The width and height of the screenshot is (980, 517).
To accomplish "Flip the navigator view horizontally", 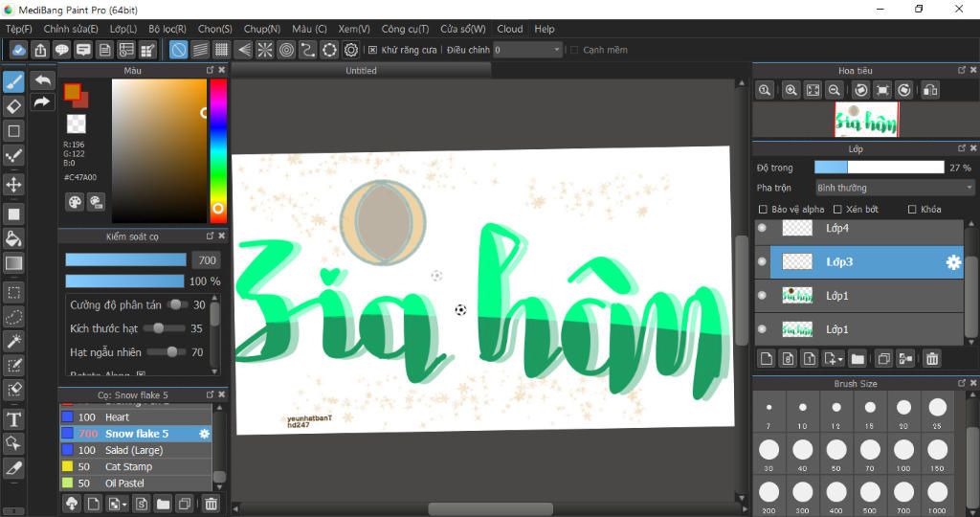I will 930,91.
